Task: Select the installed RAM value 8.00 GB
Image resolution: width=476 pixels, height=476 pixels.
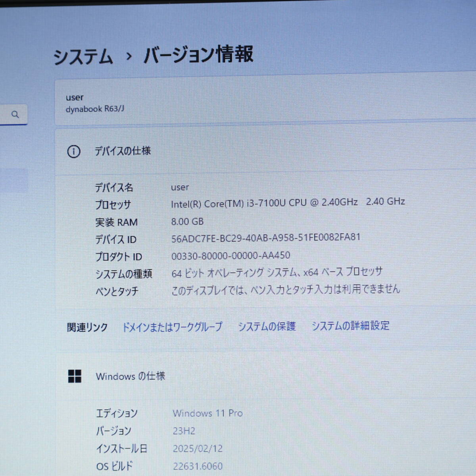Action: pyautogui.click(x=187, y=221)
